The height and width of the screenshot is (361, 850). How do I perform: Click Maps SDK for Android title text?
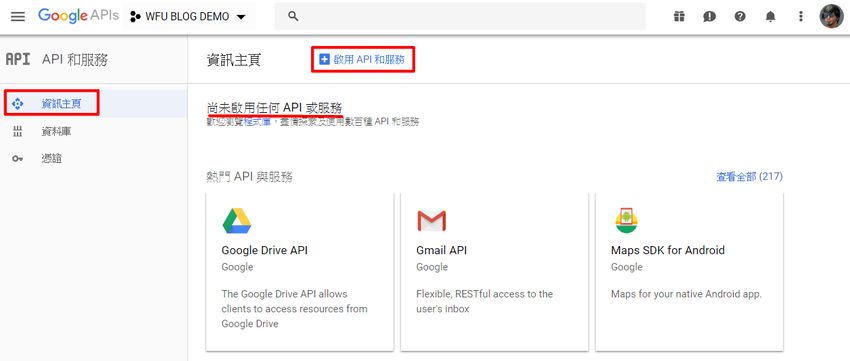coord(668,250)
